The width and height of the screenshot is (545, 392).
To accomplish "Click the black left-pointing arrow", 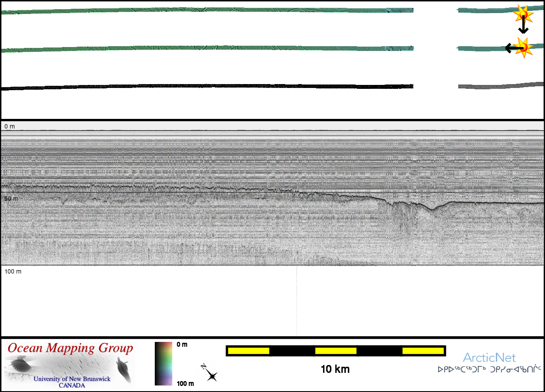I will click(511, 48).
